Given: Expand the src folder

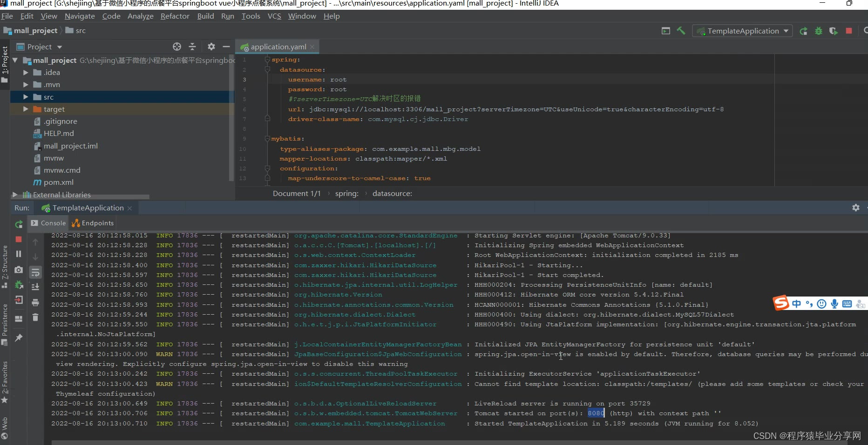Looking at the screenshot, I should 26,97.
